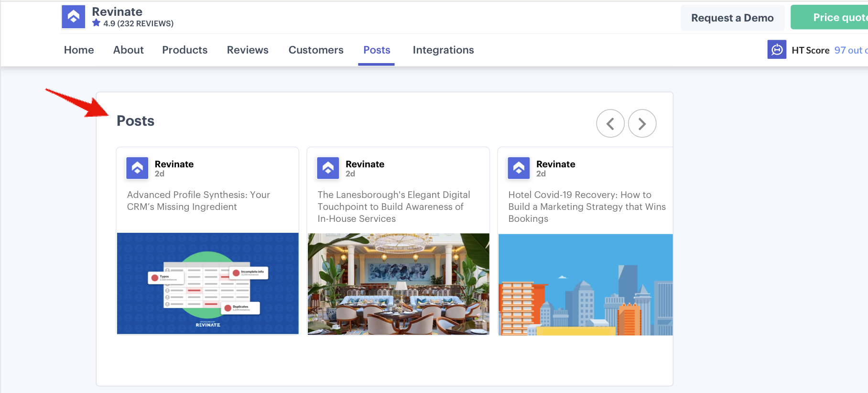Click the Revinate company name heading
Image resolution: width=868 pixels, height=393 pixels.
[x=117, y=11]
